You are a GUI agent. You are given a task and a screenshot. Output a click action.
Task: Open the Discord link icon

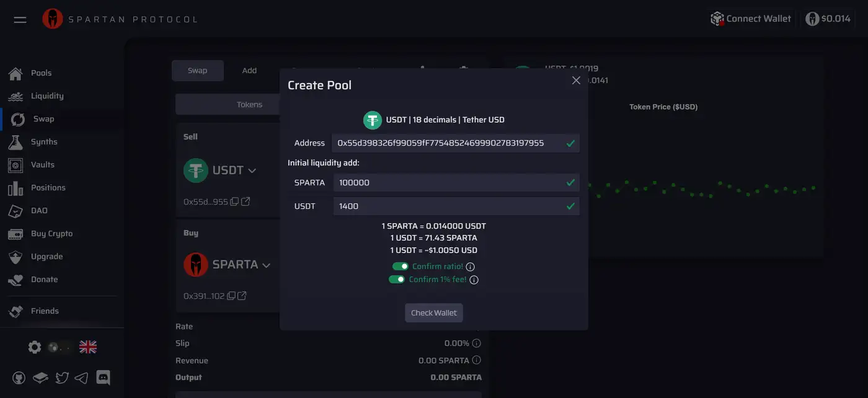(x=103, y=377)
